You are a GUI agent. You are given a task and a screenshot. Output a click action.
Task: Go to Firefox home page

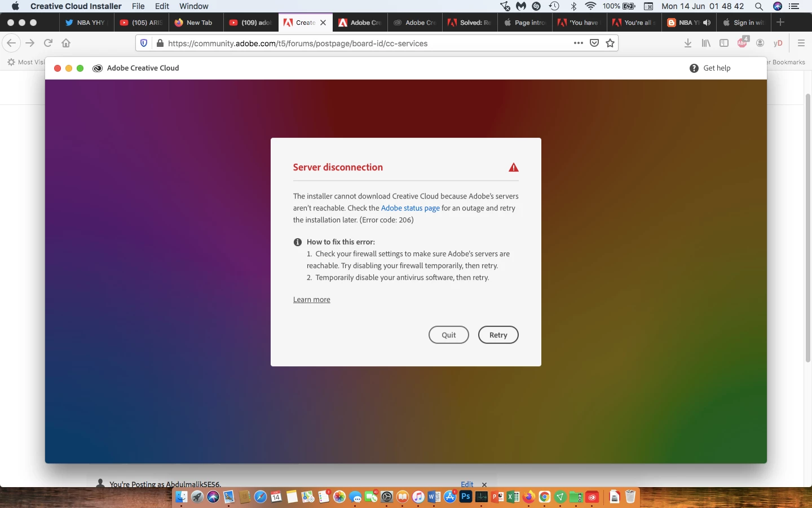[66, 43]
